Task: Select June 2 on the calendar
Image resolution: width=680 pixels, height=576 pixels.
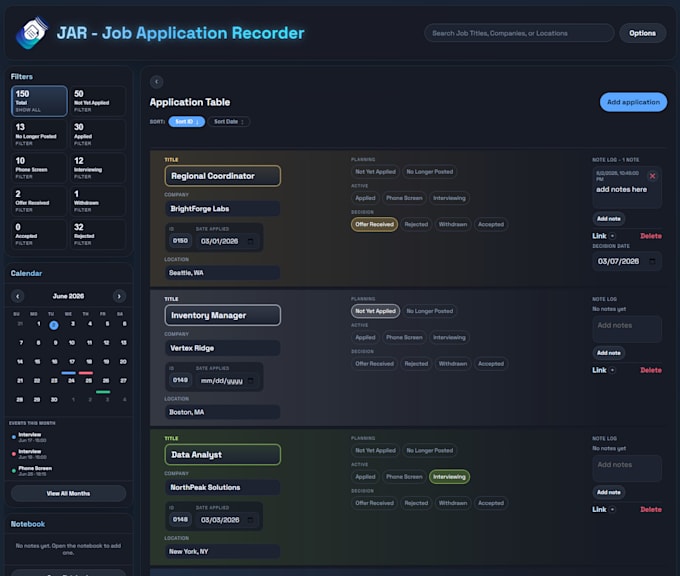Action: pyautogui.click(x=54, y=325)
